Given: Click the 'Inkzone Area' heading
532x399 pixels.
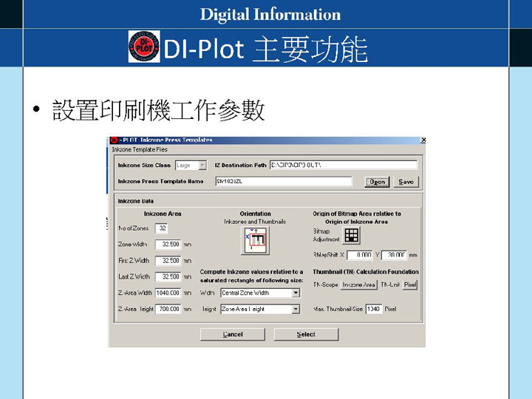Looking at the screenshot, I should click(163, 214).
